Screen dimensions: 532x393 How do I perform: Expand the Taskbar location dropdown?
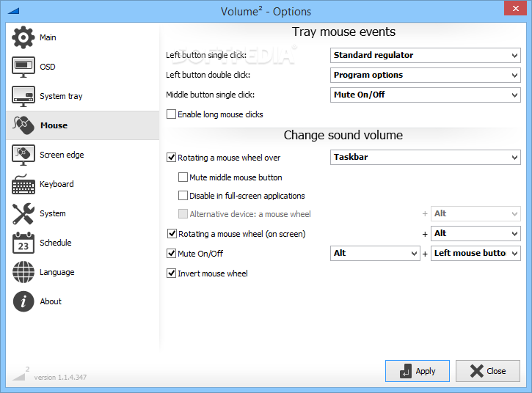point(426,158)
